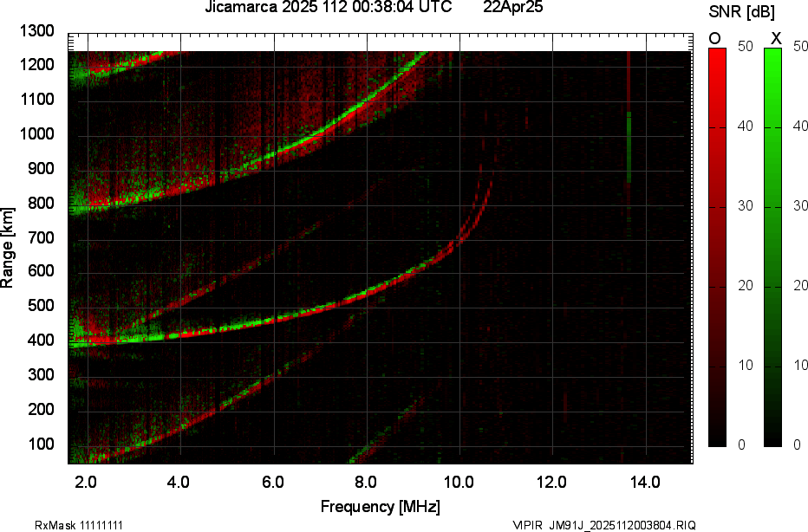Click the 700 range tick label

[x=41, y=237]
